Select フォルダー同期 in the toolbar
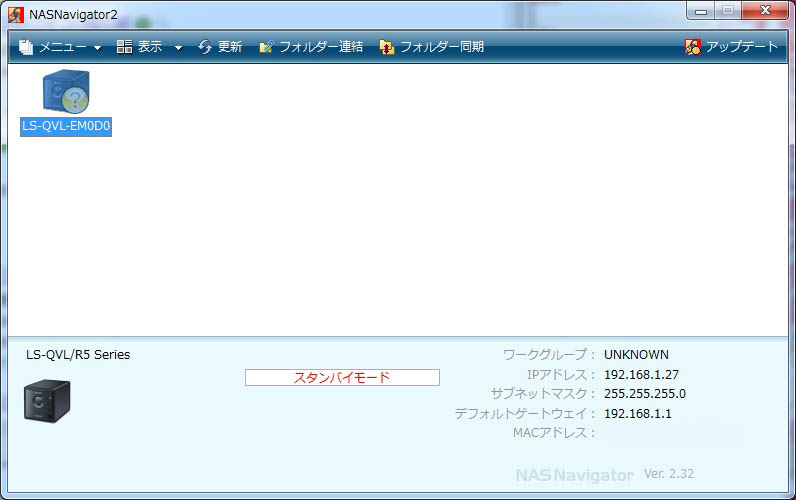The width and height of the screenshot is (796, 500). point(442,47)
